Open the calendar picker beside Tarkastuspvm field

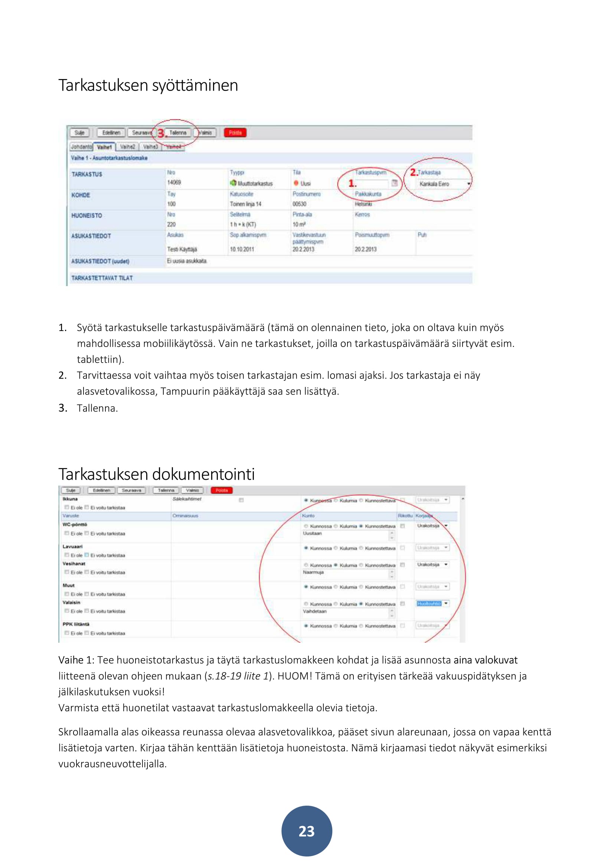pos(394,183)
